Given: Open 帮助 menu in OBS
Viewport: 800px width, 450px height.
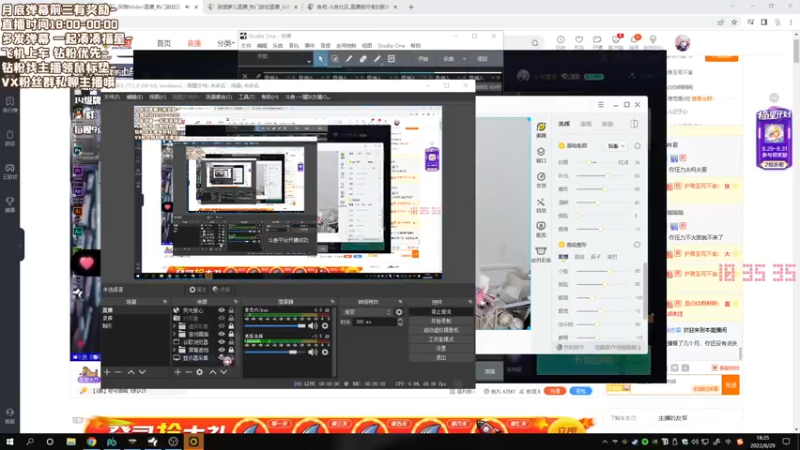Looking at the screenshot, I should tap(270, 97).
